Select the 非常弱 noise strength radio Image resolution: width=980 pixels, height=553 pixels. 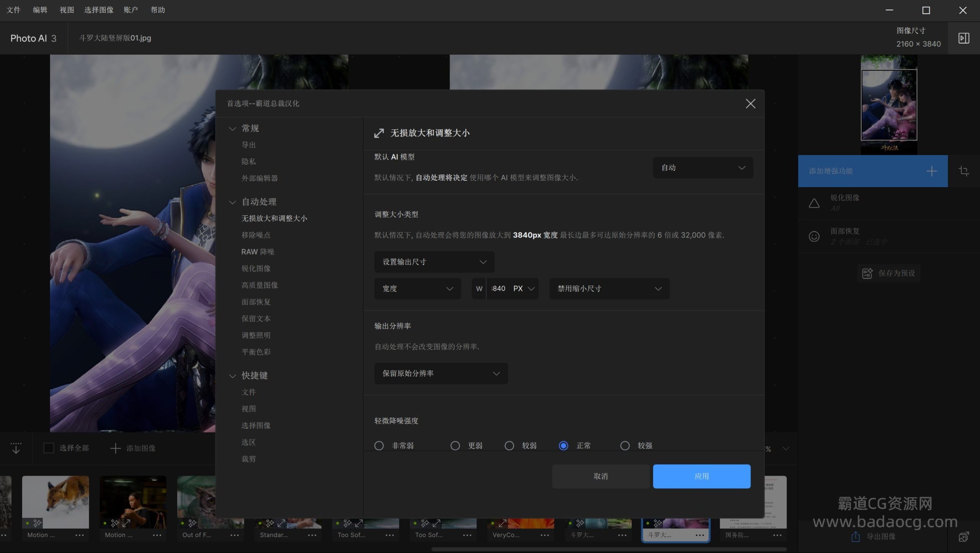pyautogui.click(x=379, y=445)
